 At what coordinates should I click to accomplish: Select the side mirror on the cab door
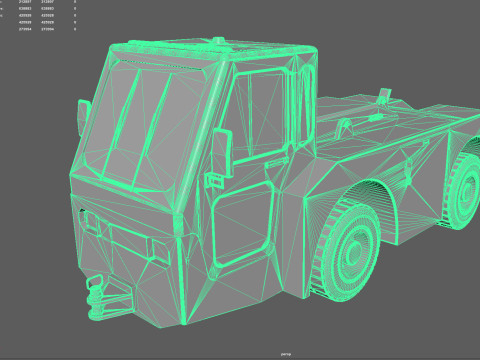pyautogui.click(x=222, y=154)
